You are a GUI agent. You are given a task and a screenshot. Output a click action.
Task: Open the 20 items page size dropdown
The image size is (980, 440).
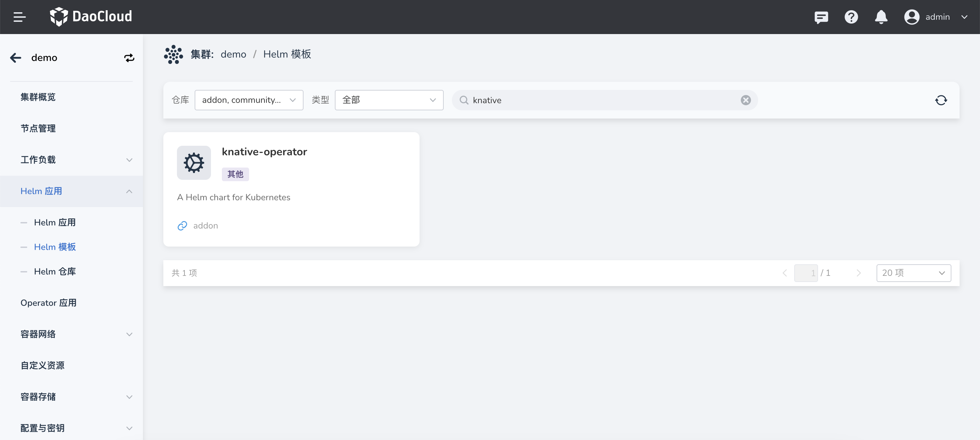(x=913, y=273)
